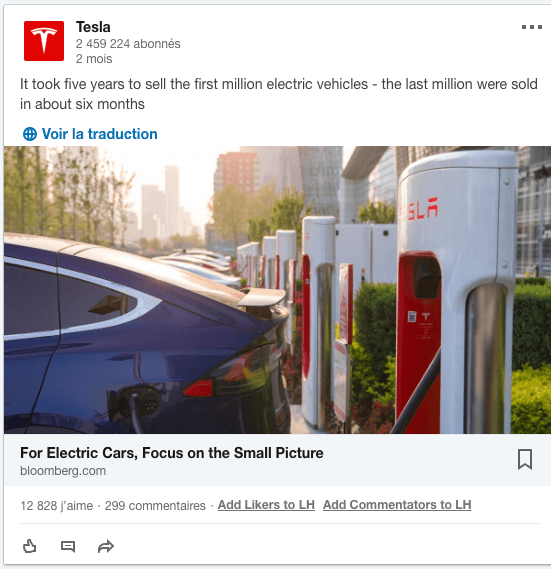Visit the bloomberg.com source link

[63, 471]
